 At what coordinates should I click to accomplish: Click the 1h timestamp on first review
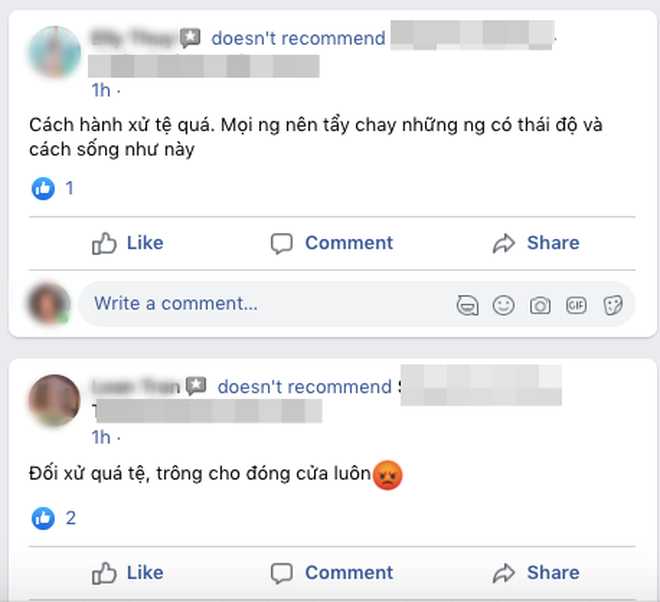(x=101, y=90)
